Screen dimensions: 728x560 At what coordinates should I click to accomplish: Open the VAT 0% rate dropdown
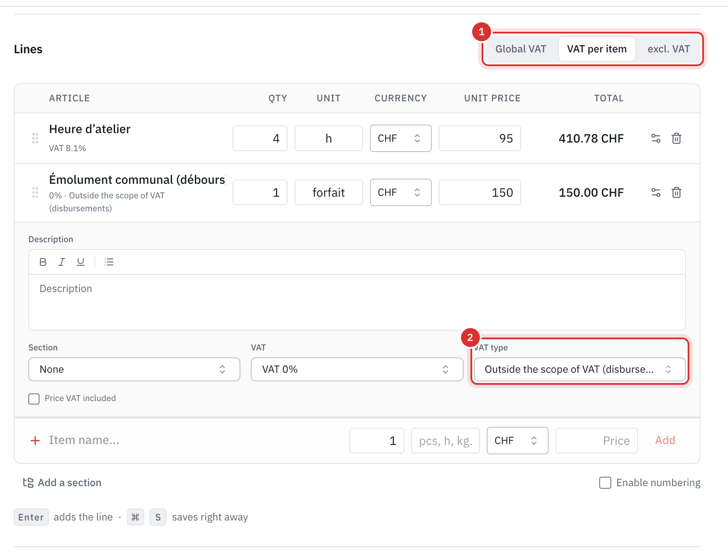pyautogui.click(x=357, y=369)
